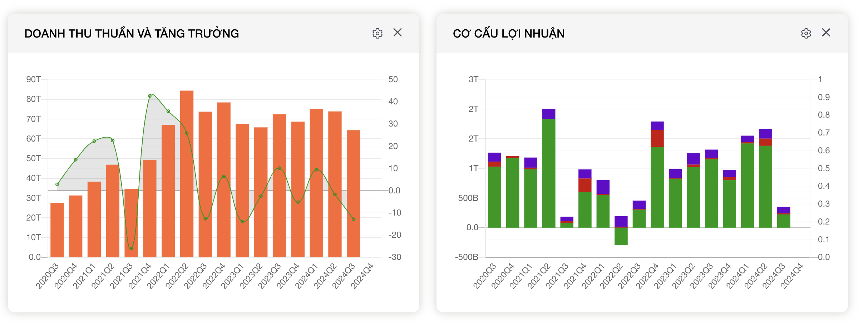Click the 90T label on revenue axis
868x326 pixels.
(33, 79)
